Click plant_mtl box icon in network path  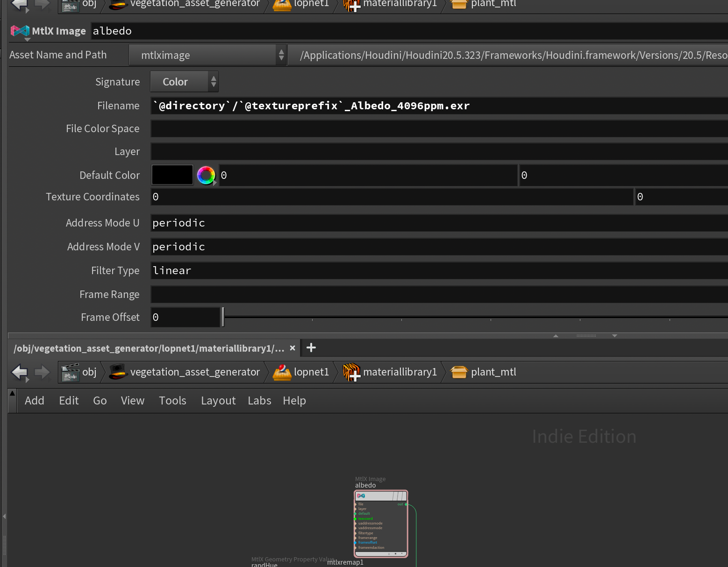click(x=459, y=372)
